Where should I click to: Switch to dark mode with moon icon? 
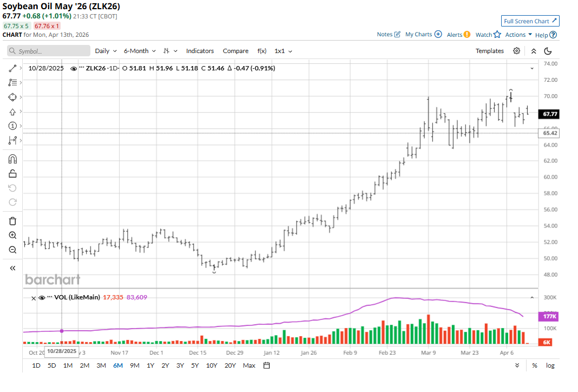pyautogui.click(x=548, y=51)
